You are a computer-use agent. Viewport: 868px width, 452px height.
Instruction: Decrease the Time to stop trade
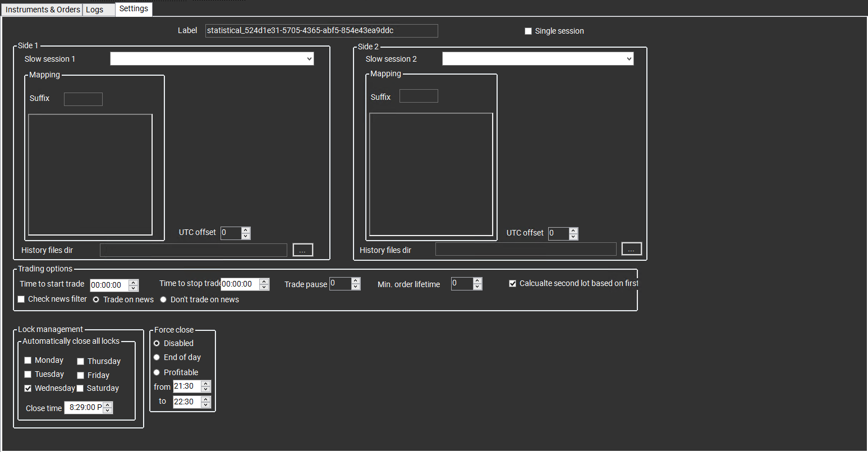click(264, 287)
